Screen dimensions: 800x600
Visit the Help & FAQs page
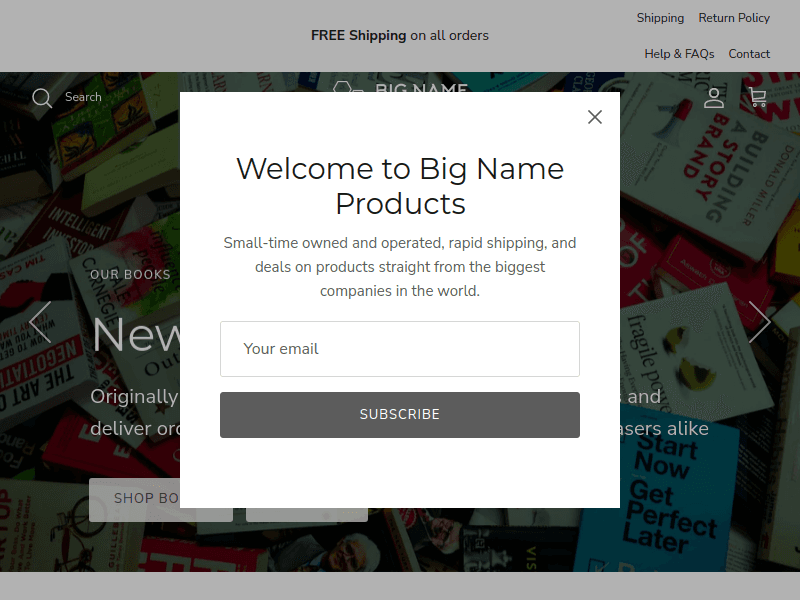click(x=679, y=54)
